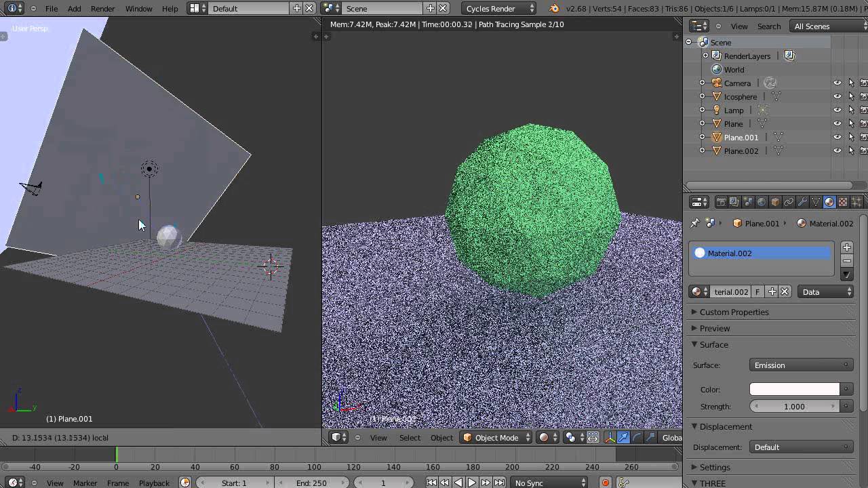Image resolution: width=868 pixels, height=488 pixels.
Task: Open the Render Layers properties tab
Action: pyautogui.click(x=734, y=202)
